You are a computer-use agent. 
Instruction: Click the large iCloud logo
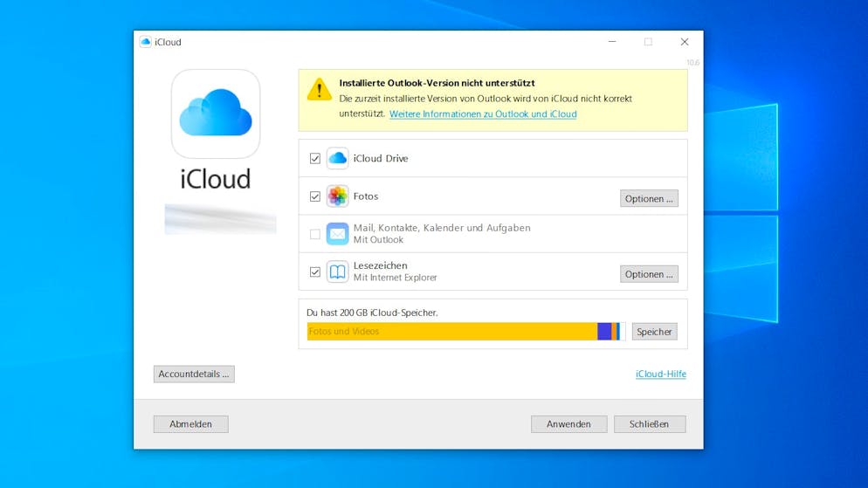point(216,113)
